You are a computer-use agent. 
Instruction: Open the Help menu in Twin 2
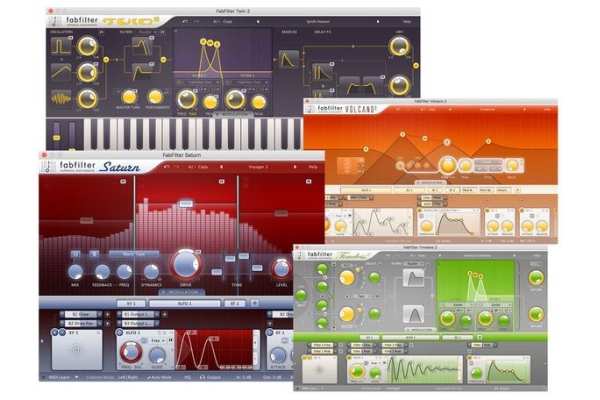pos(406,22)
